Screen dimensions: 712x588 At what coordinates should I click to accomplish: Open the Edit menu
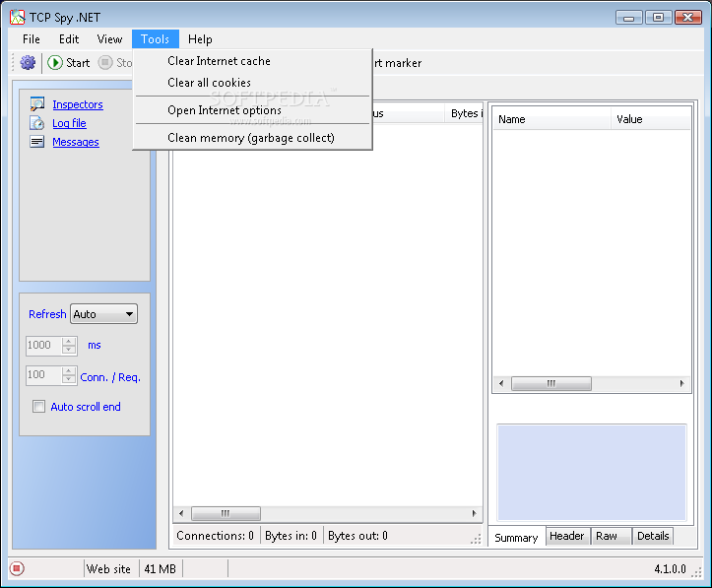coord(69,39)
